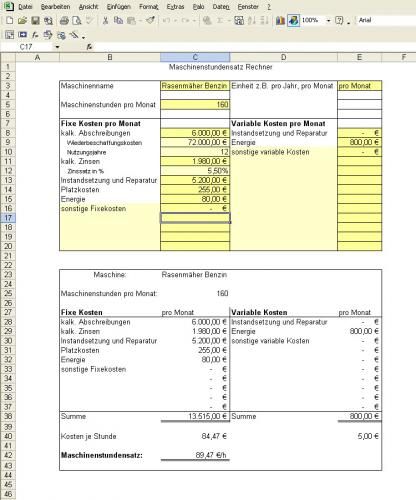Expand second toolbar row options arrow
The width and height of the screenshot is (416, 500).
click(x=83, y=37)
